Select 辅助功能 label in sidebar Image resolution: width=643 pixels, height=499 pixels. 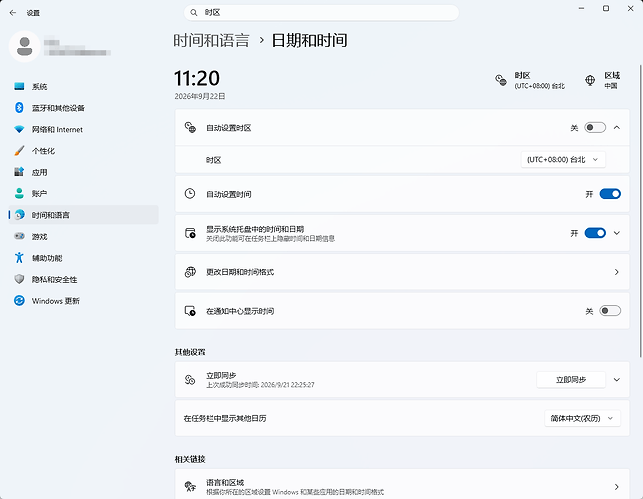coord(47,258)
